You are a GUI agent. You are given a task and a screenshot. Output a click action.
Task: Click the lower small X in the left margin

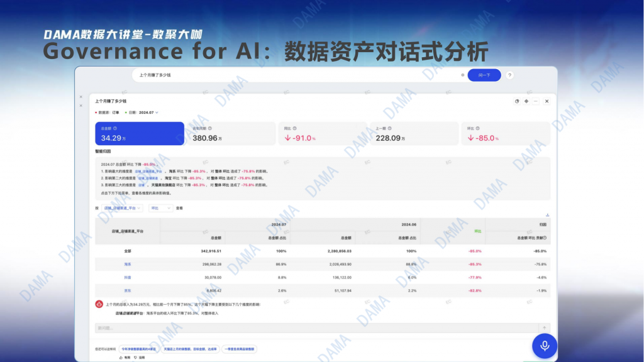[81, 106]
